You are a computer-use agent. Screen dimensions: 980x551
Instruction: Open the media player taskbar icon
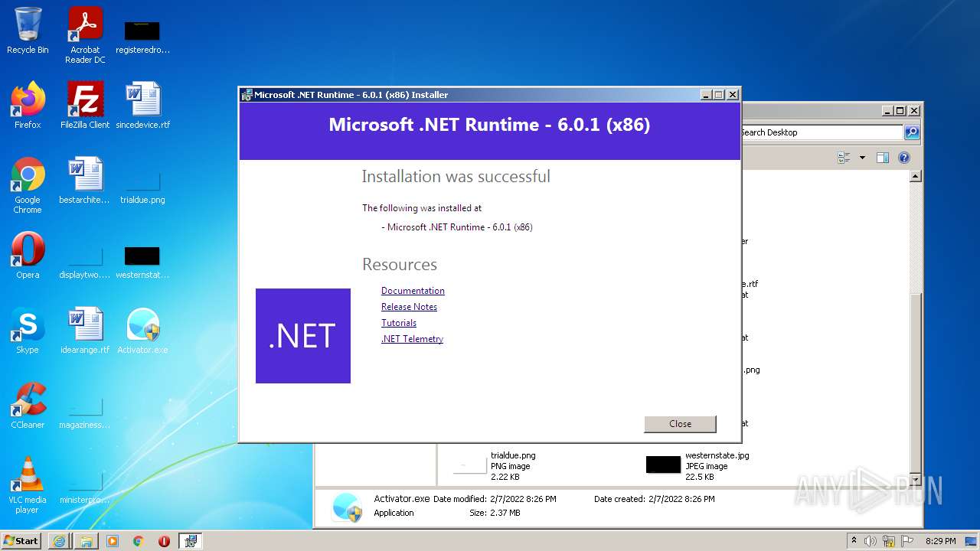tap(113, 541)
